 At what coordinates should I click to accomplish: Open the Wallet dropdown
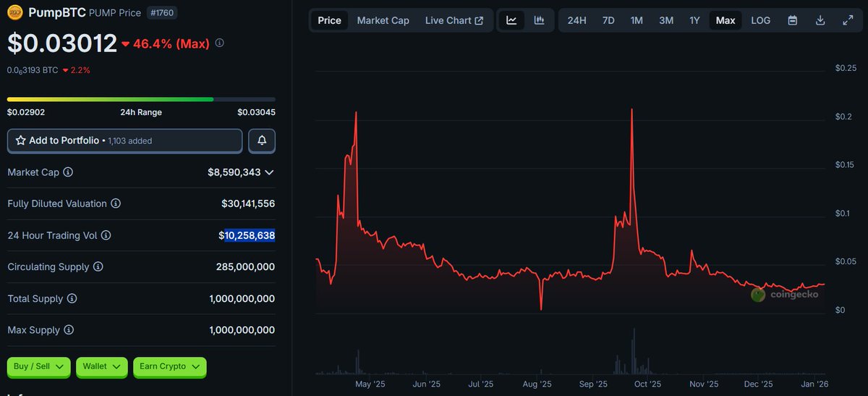tap(102, 367)
